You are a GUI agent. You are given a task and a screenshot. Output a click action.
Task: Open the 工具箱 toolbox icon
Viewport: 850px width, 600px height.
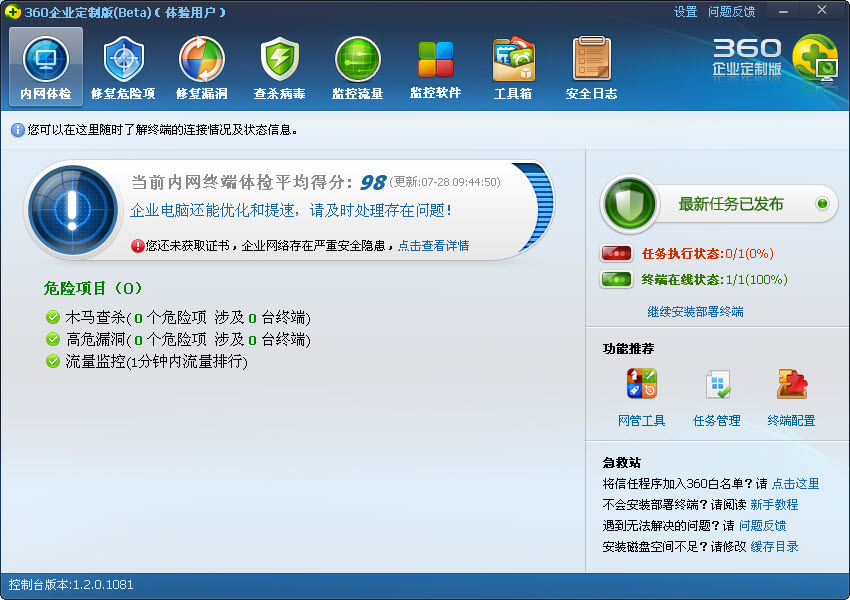[513, 59]
